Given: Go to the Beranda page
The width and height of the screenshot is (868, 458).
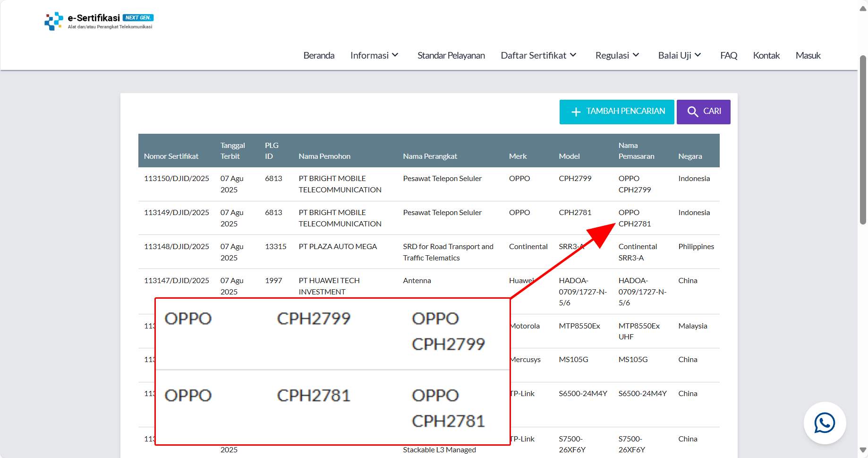Looking at the screenshot, I should click(x=319, y=55).
